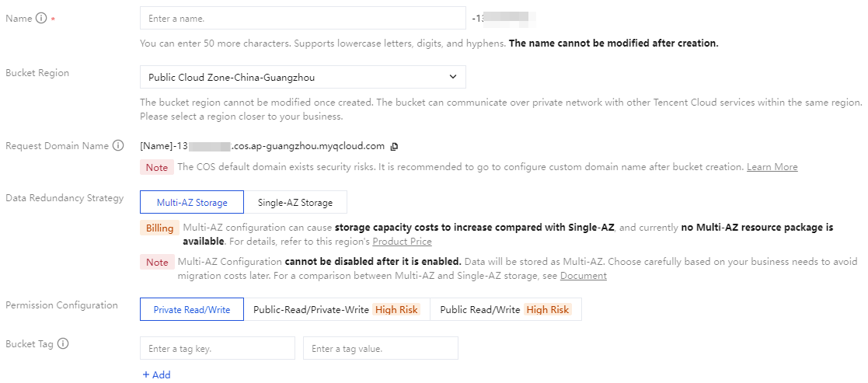868x383 pixels.
Task: Click the Permission Configuration label
Action: pyautogui.click(x=61, y=305)
